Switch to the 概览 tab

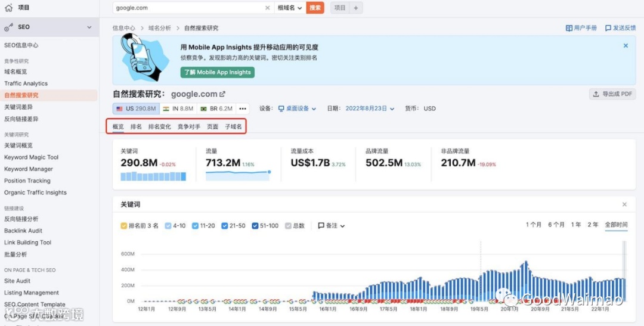118,127
